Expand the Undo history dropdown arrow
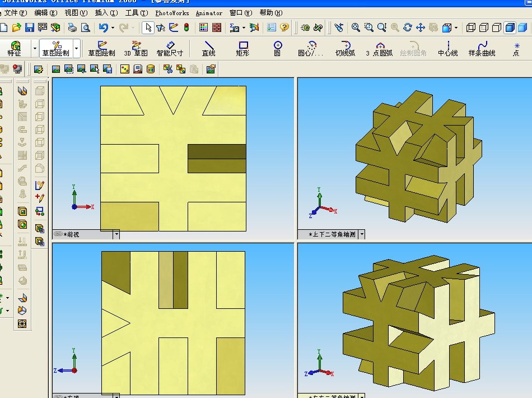Screen dimensions: 532x398 coord(113,28)
